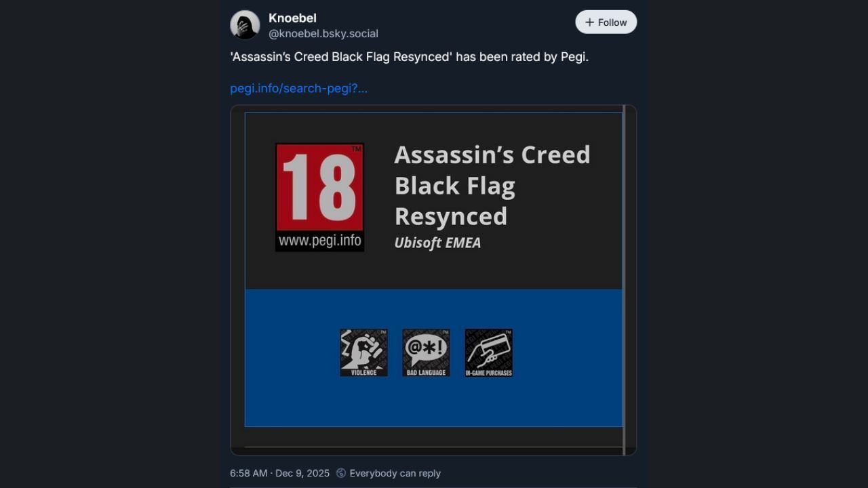Click the Ubisoft EMEA publisher text
The width and height of the screenshot is (868, 488).
(437, 243)
